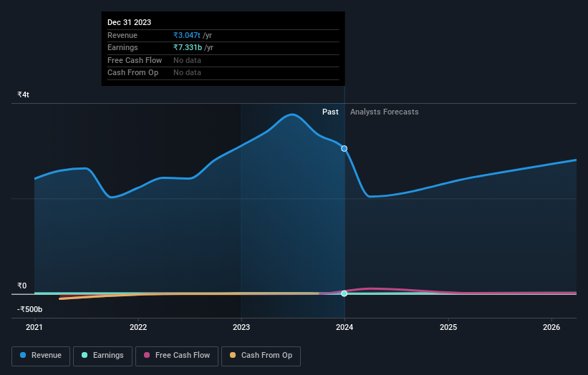Toggle the Free Cash Flow legend button
This screenshot has width=588, height=375.
(x=177, y=356)
